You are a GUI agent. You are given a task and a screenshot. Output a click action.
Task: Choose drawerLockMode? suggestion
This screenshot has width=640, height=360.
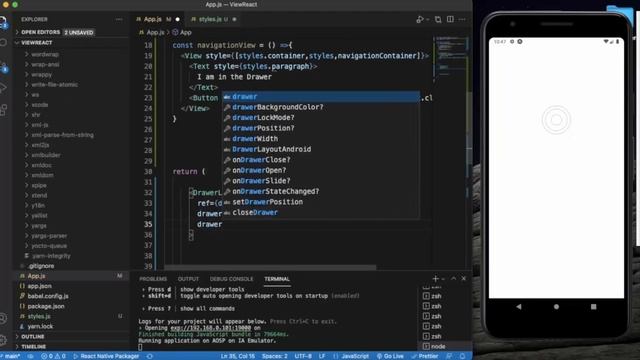click(x=321, y=118)
